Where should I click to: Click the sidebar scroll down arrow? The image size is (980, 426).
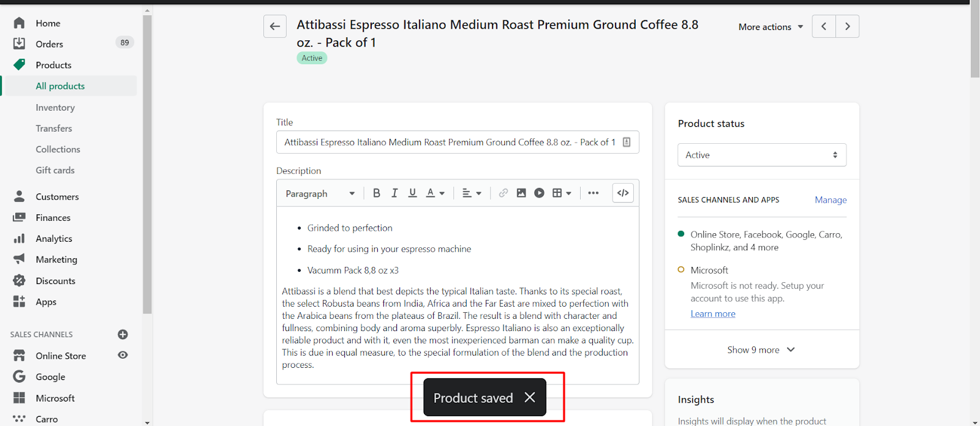point(147,422)
